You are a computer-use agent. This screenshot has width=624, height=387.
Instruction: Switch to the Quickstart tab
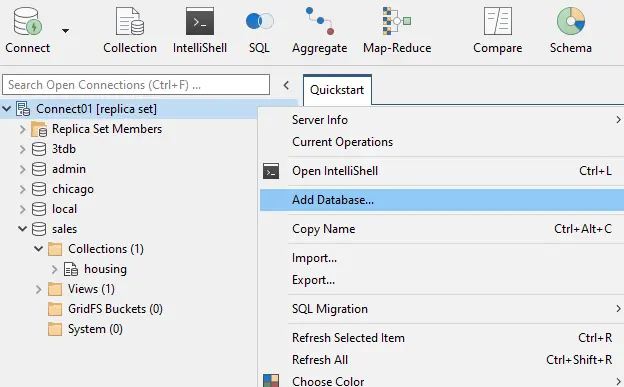337,90
